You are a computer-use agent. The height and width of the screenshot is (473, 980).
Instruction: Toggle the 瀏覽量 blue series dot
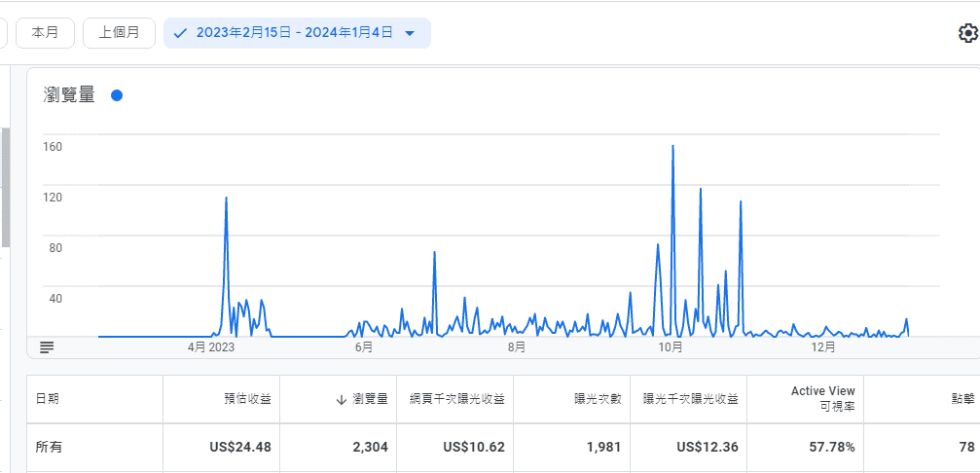click(117, 95)
